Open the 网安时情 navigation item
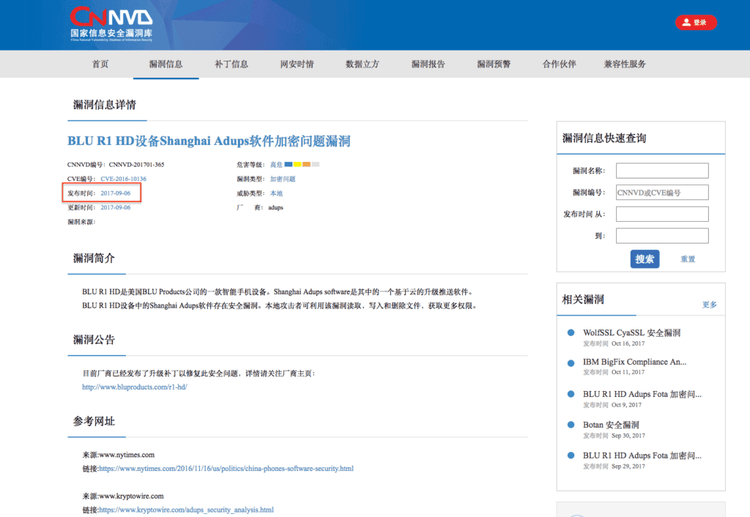 pos(297,64)
